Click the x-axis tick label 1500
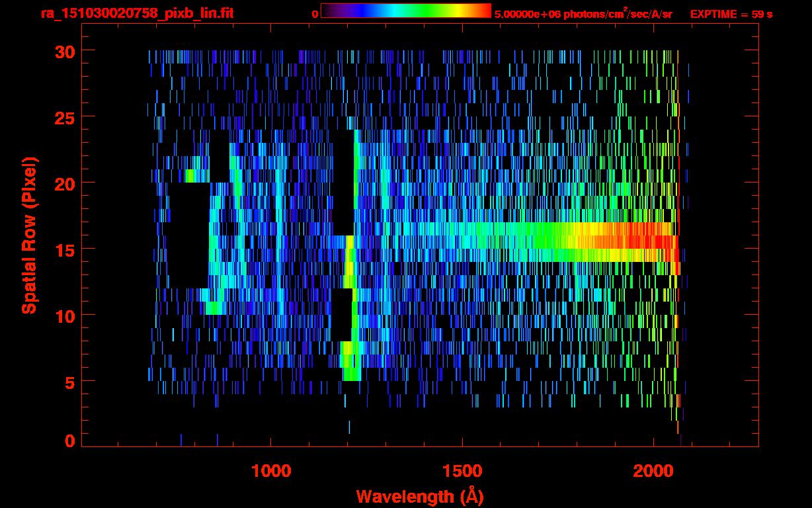 point(462,471)
